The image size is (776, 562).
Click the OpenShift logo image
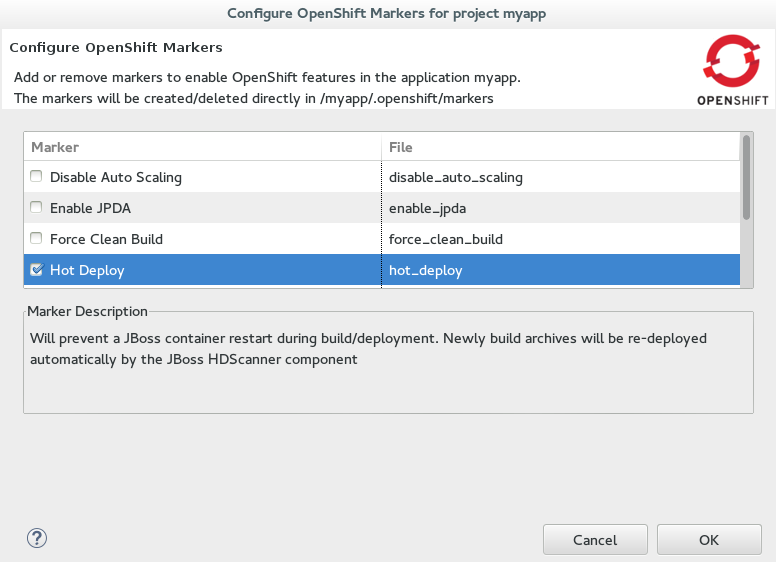[x=732, y=70]
